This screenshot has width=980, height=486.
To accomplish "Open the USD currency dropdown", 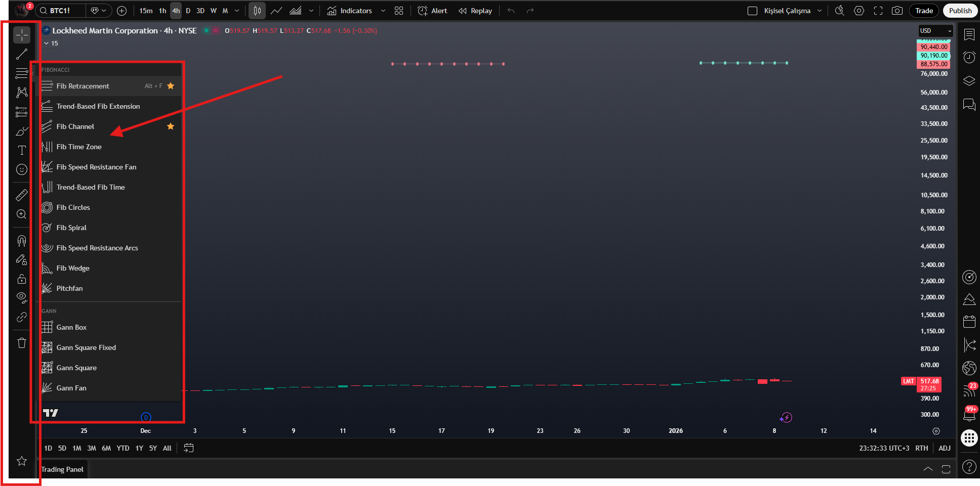I will 936,31.
